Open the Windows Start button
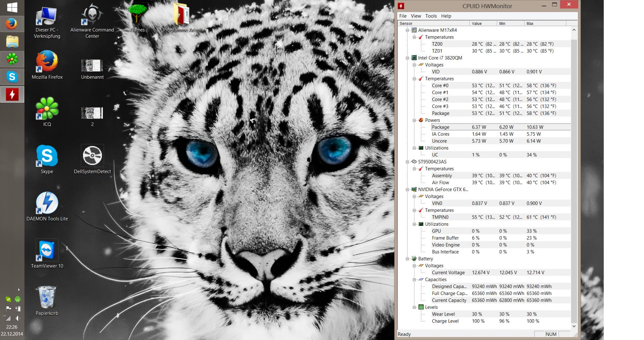Screen dimensions: 644x340 tap(12, 7)
